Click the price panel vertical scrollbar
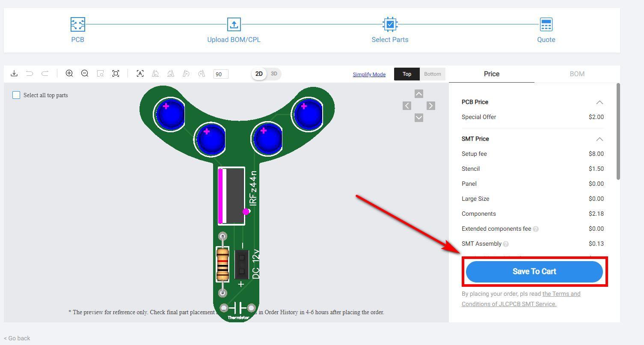 (618, 131)
